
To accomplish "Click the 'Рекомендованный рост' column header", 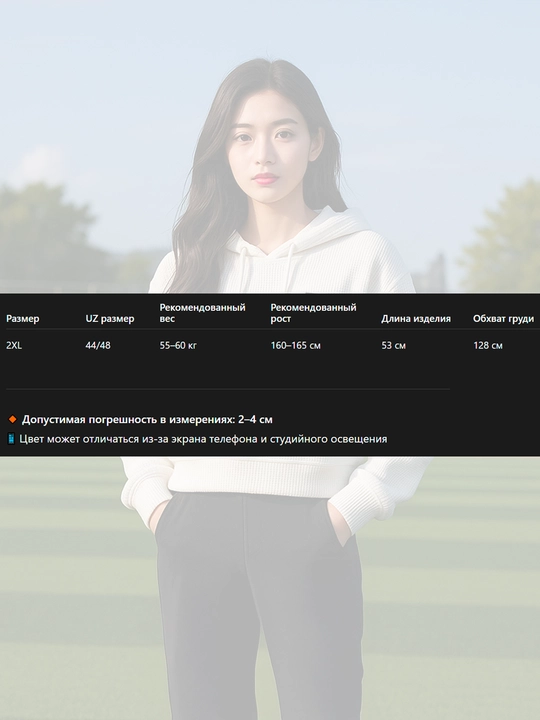I will click(313, 313).
